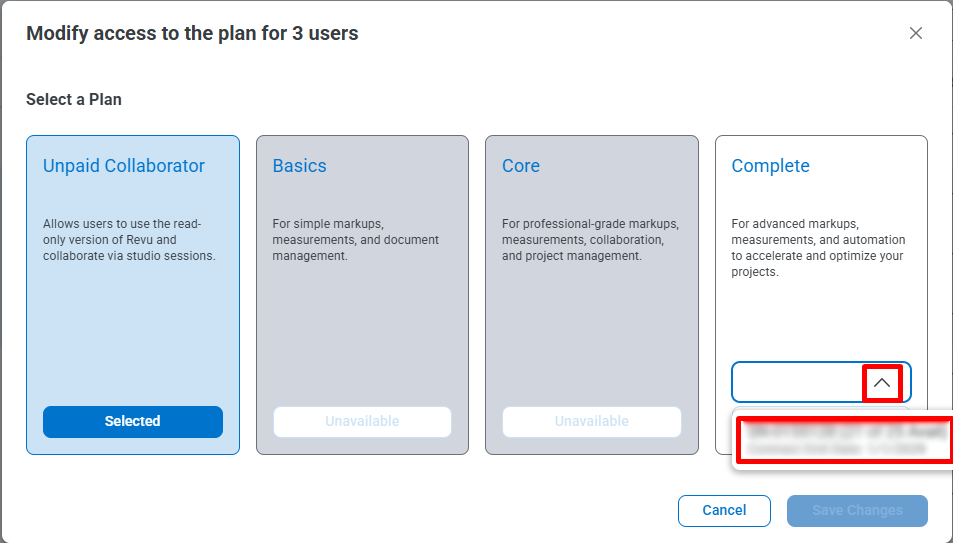
Task: Click the Core plan description text
Action: tap(590, 240)
